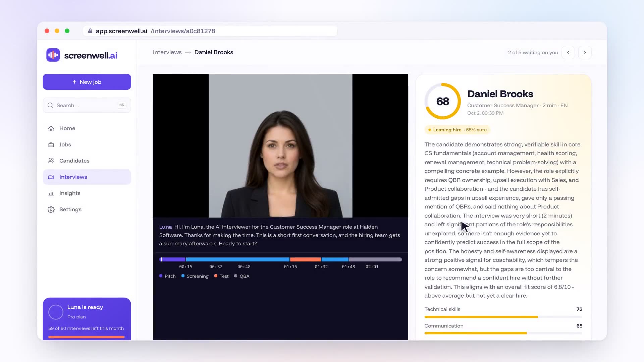
Task: Create a new job
Action: [87, 82]
